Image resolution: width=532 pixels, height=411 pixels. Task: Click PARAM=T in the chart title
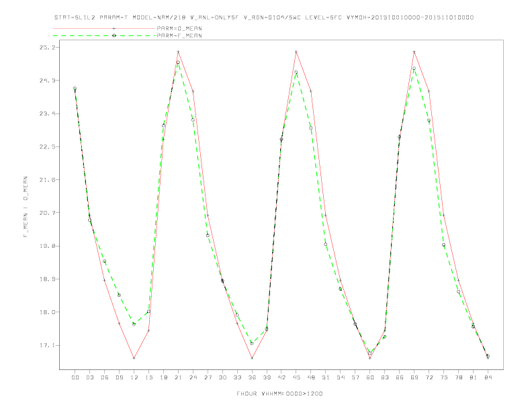point(114,17)
